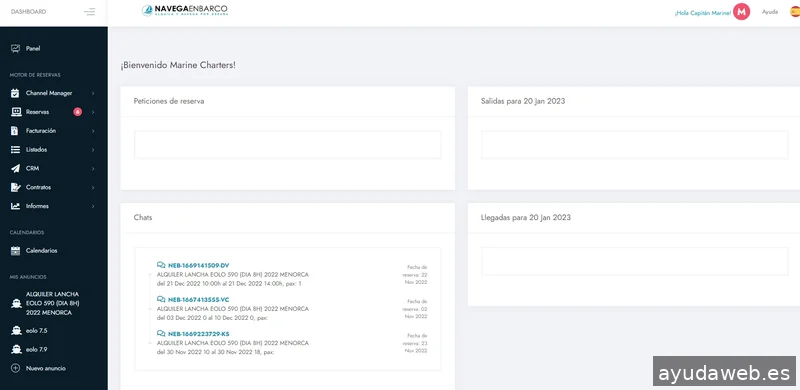Expand the Informes submenu chevron
Screen dimensions: 800x390
point(93,206)
